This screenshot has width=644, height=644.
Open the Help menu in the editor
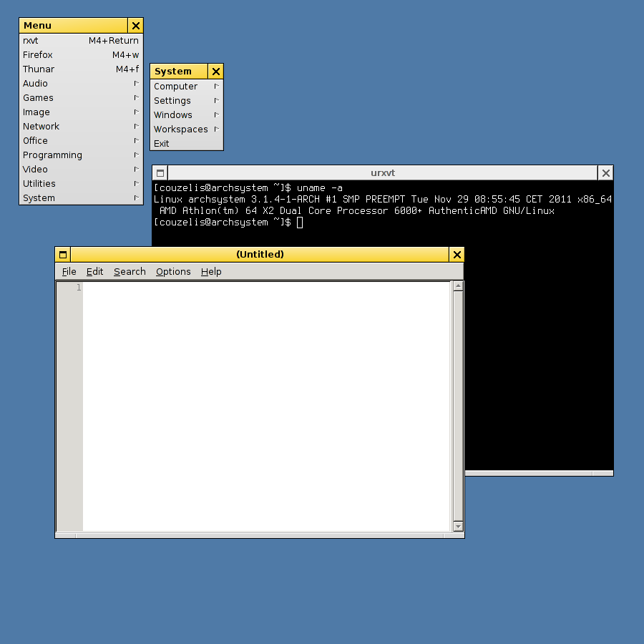point(211,271)
